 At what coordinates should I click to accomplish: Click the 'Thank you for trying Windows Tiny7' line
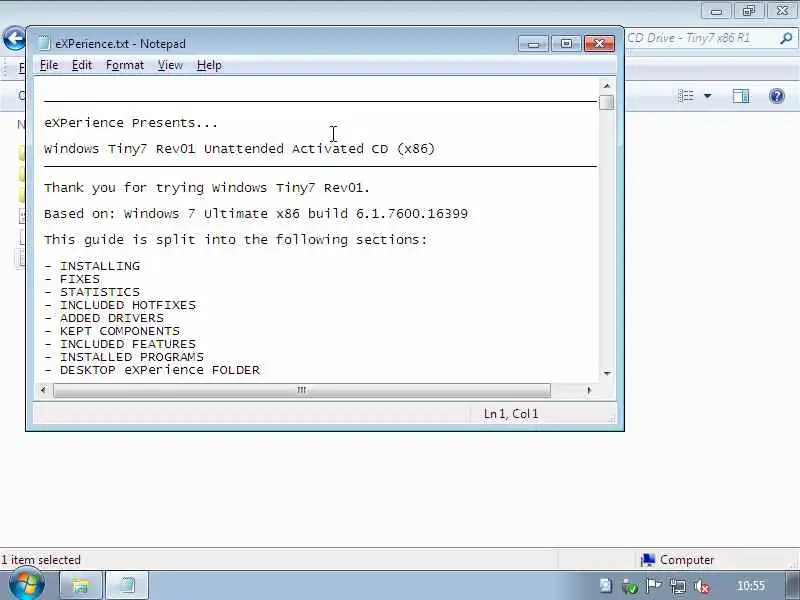pos(207,188)
